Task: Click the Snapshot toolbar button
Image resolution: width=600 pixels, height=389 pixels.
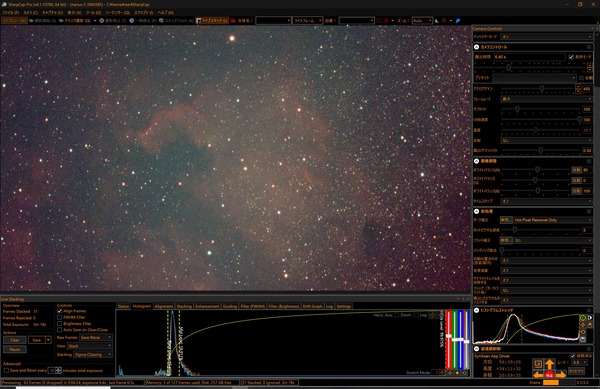Action: click(x=176, y=21)
